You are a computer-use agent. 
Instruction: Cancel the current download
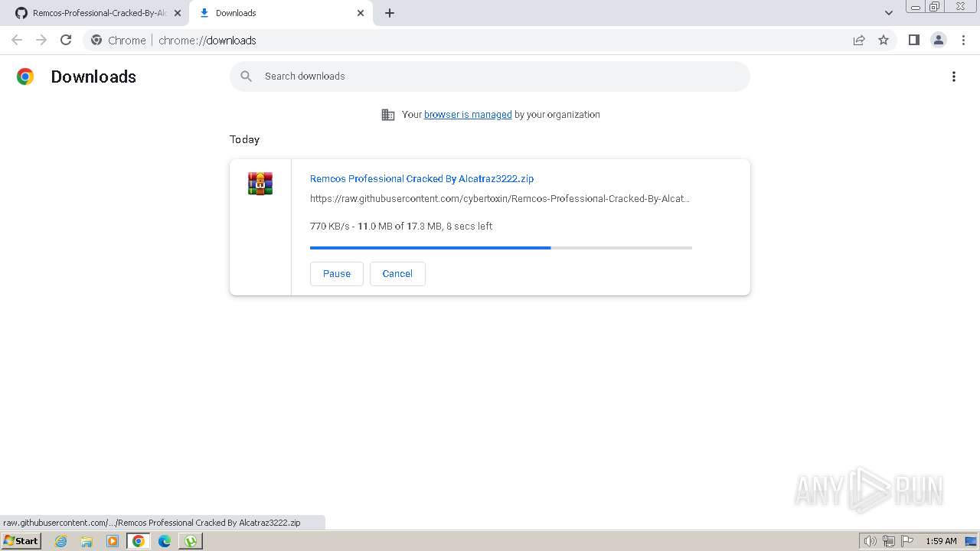397,274
